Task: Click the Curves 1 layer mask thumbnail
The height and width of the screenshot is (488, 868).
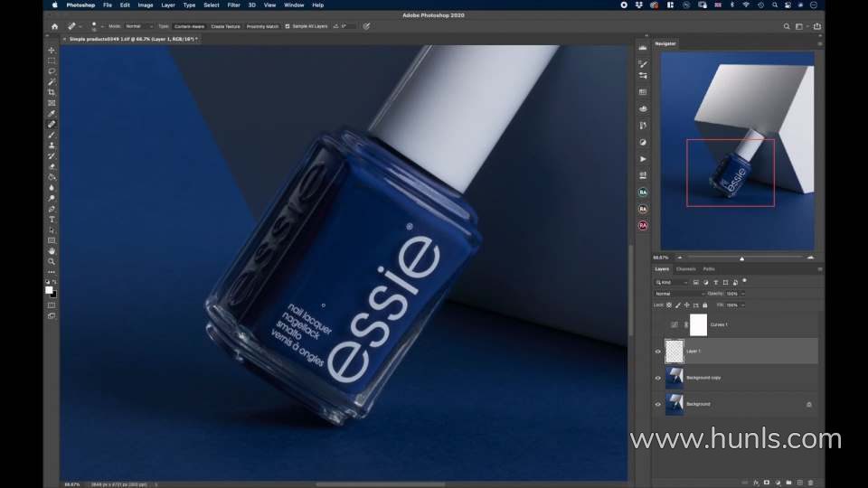Action: [698, 324]
